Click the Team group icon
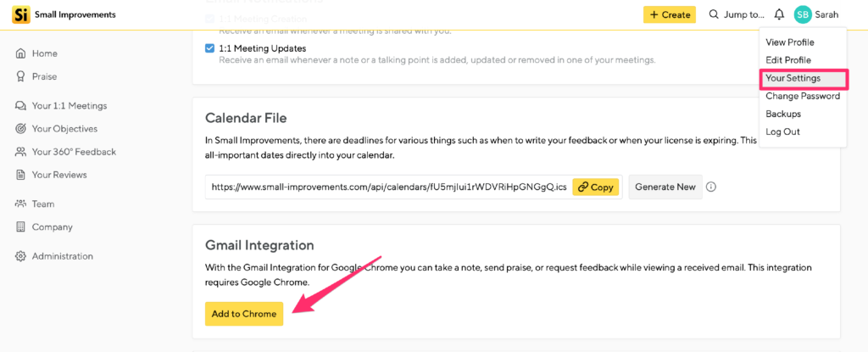Viewport: 868px width, 352px height. 20,204
